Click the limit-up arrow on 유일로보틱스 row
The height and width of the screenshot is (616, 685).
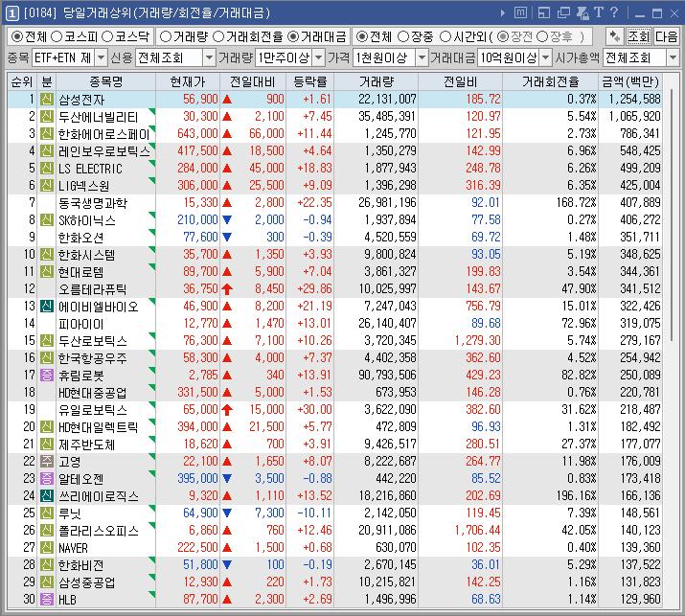point(227,409)
